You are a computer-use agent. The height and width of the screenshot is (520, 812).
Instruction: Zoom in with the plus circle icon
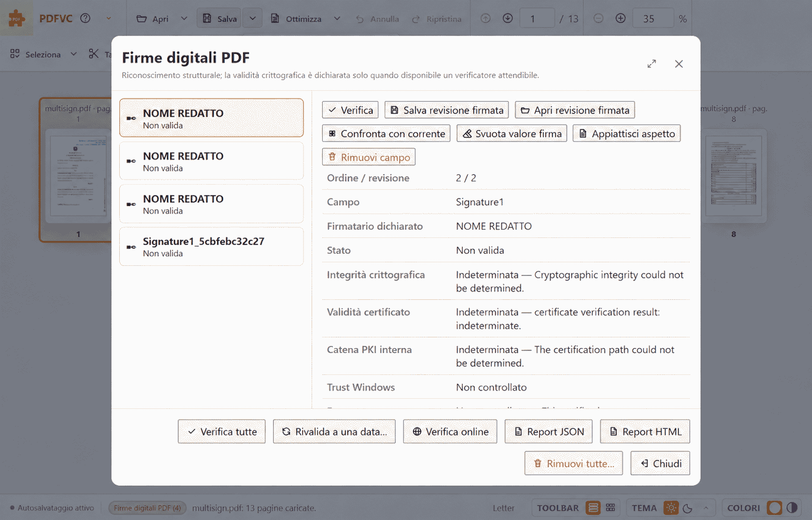click(x=620, y=18)
